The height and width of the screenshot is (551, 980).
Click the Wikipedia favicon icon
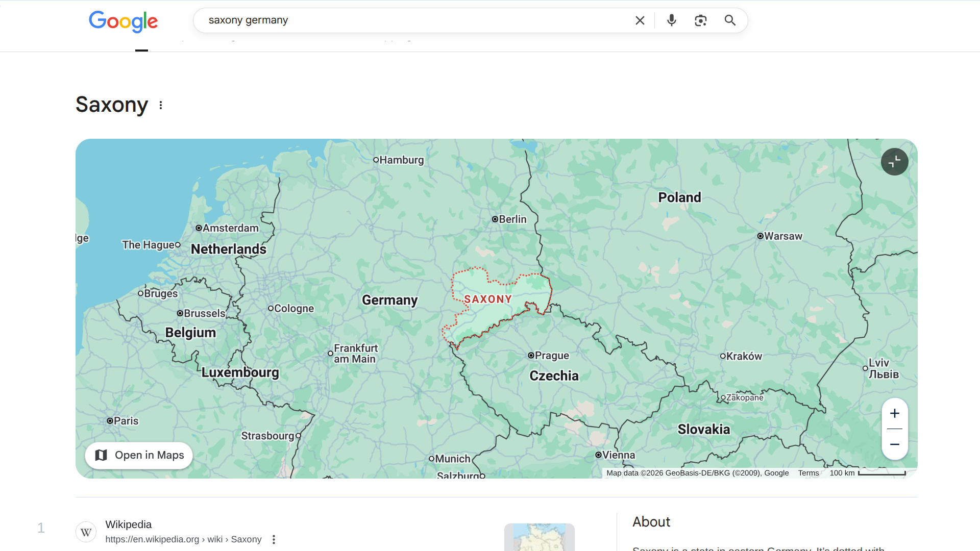(86, 532)
